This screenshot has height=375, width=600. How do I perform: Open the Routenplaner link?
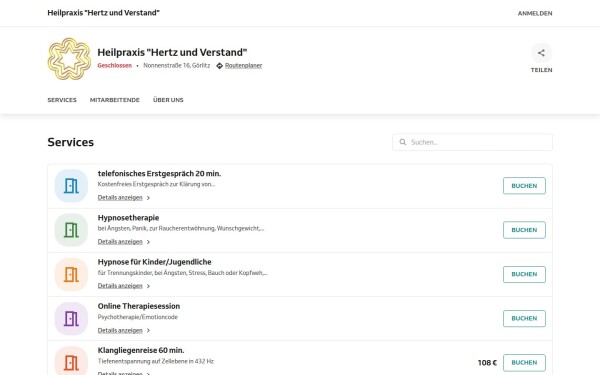(243, 65)
